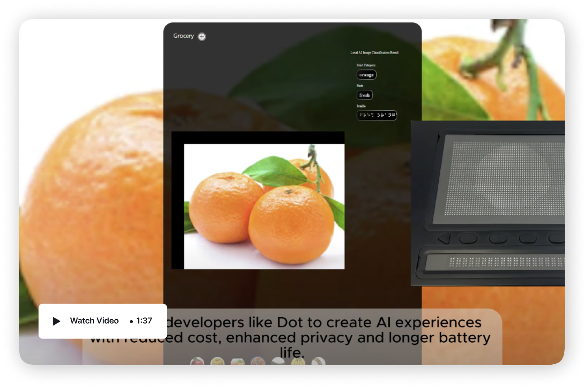Select the blue-outlined orange thumbnail
The height and width of the screenshot is (388, 588).
tap(258, 361)
